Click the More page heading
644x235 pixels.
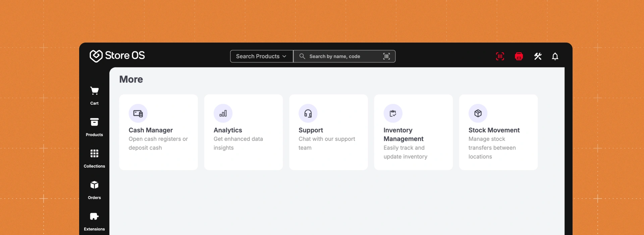131,79
